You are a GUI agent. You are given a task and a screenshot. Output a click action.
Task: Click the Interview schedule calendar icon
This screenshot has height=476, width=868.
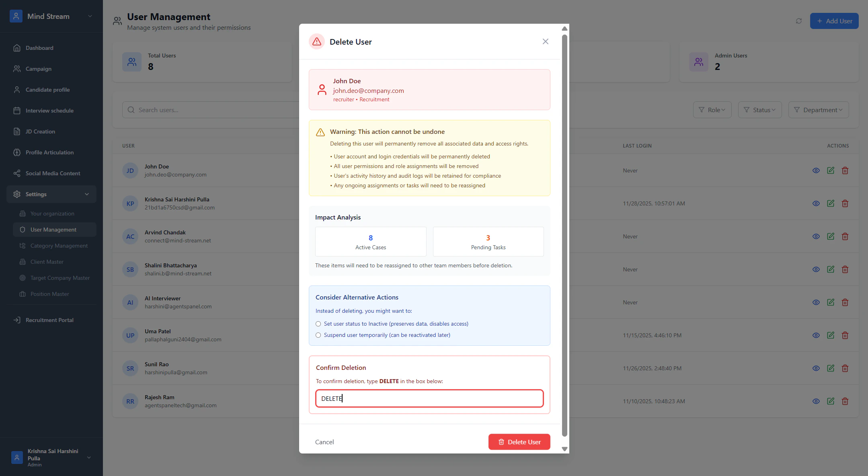coord(17,111)
